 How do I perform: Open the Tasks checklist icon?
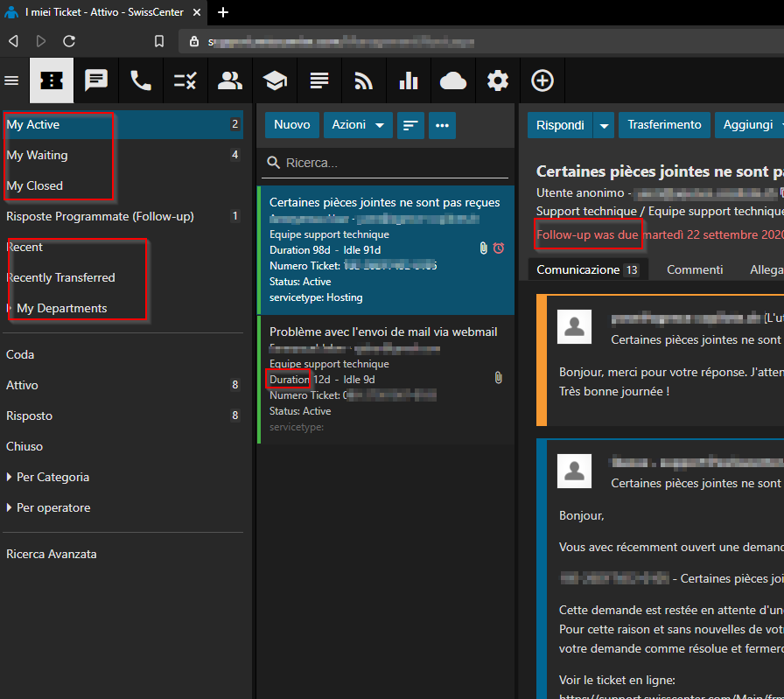[x=185, y=80]
